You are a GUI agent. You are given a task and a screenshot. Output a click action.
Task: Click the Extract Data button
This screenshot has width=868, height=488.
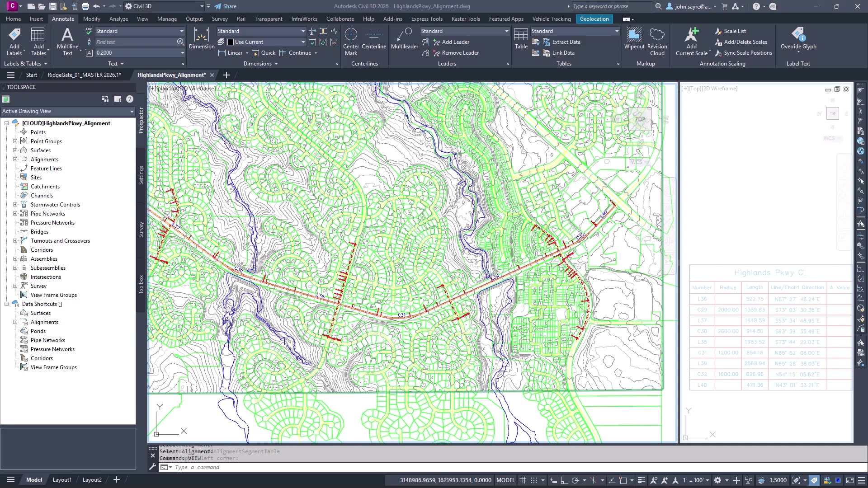561,42
